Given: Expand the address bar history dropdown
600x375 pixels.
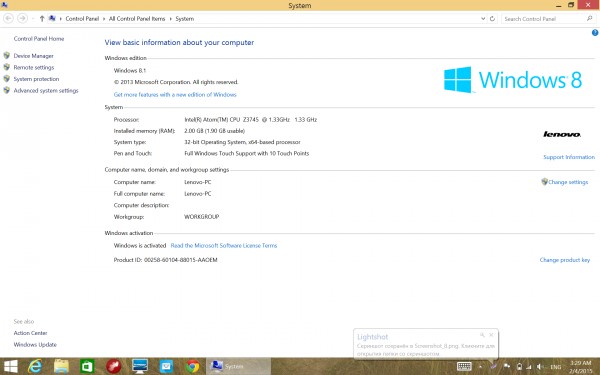Looking at the screenshot, I should point(483,18).
